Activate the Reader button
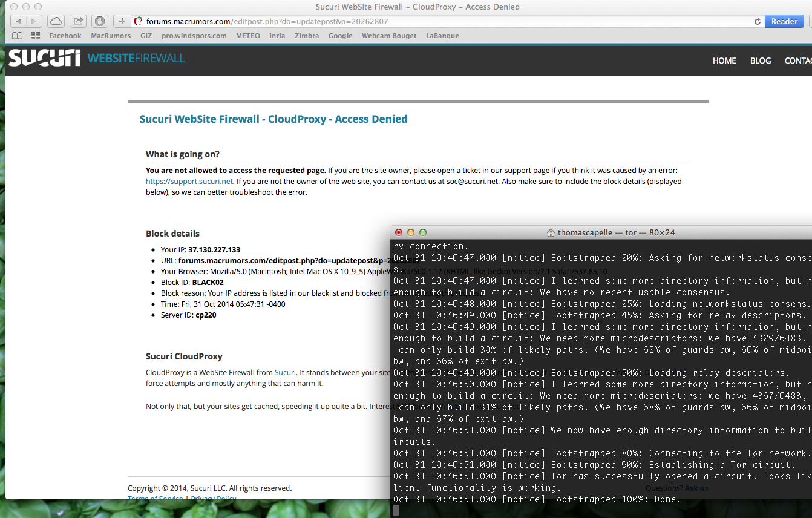The width and height of the screenshot is (812, 518). (x=784, y=21)
